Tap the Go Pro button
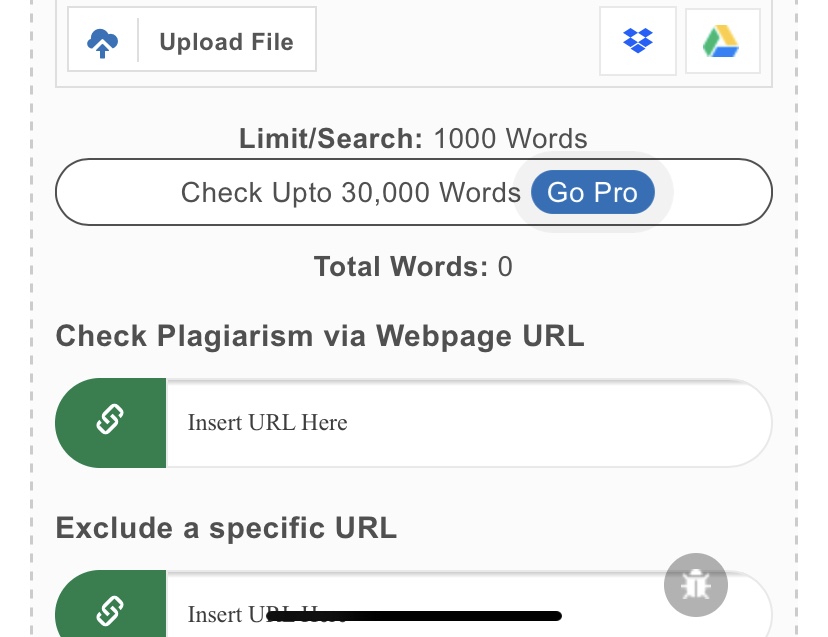The width and height of the screenshot is (828, 637). tap(592, 192)
